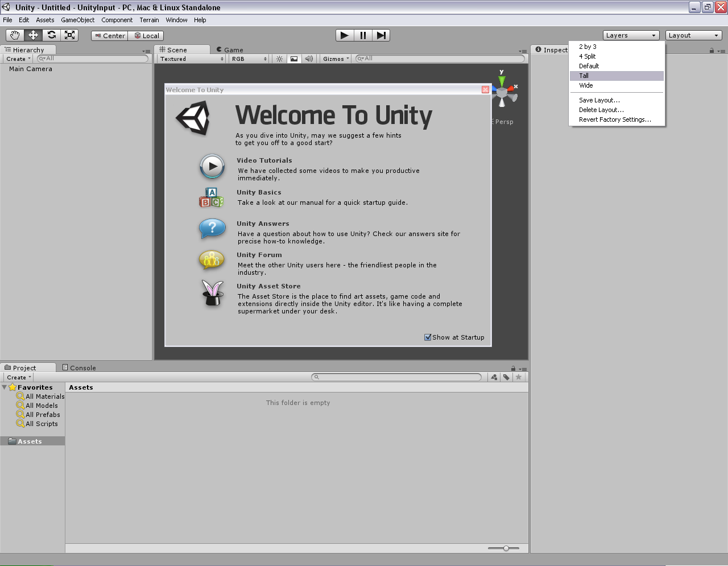This screenshot has height=566, width=728.
Task: Select the Hand pan tool
Action: point(15,35)
